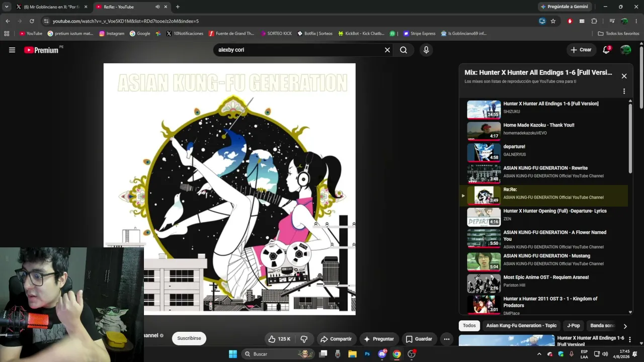Open File Explorer from taskbar
This screenshot has height=362, width=644.
352,354
